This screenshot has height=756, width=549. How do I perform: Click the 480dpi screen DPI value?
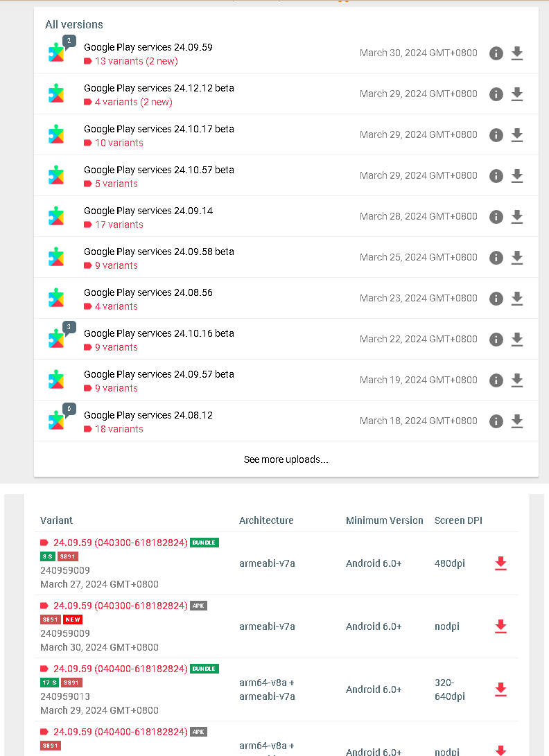click(x=450, y=563)
